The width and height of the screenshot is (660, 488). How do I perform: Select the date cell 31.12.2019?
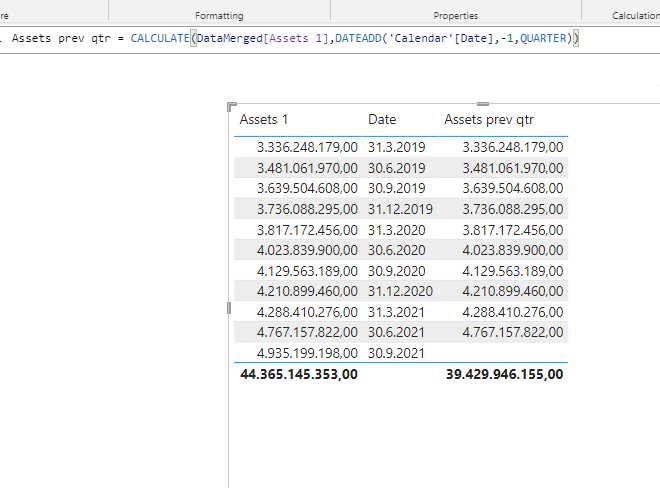[x=400, y=209]
